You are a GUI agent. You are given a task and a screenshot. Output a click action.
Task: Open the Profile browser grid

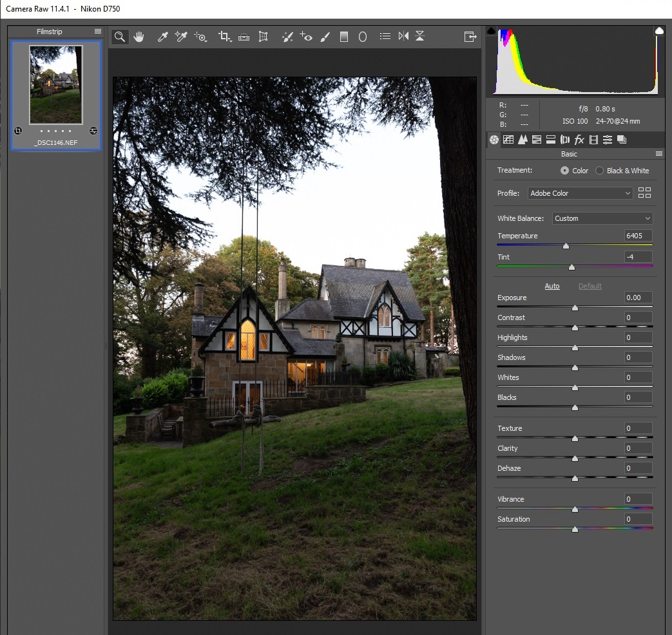point(644,193)
